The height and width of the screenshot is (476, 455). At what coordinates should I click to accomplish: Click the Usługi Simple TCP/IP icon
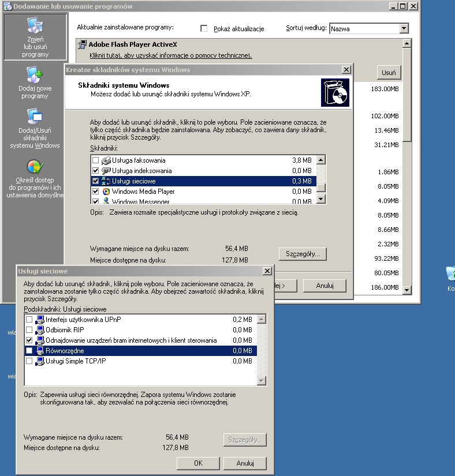pos(40,361)
